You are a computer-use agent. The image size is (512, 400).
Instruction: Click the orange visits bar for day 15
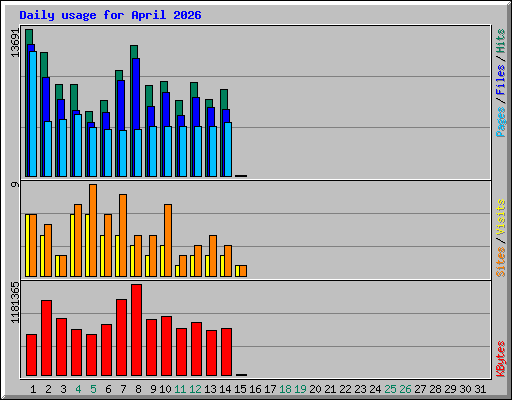pyautogui.click(x=243, y=271)
